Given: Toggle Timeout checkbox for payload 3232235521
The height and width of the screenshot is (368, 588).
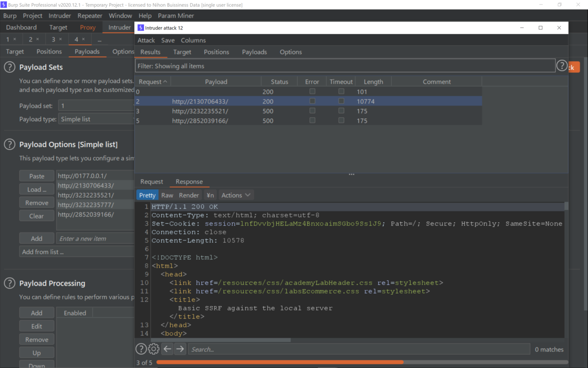Looking at the screenshot, I should 341,111.
